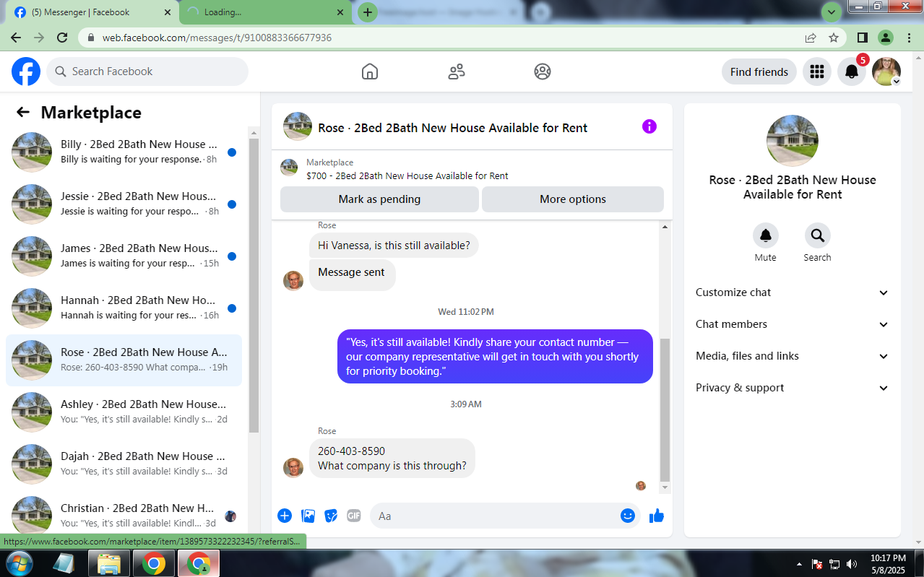
Task: Click the chat header listing title
Action: [453, 128]
